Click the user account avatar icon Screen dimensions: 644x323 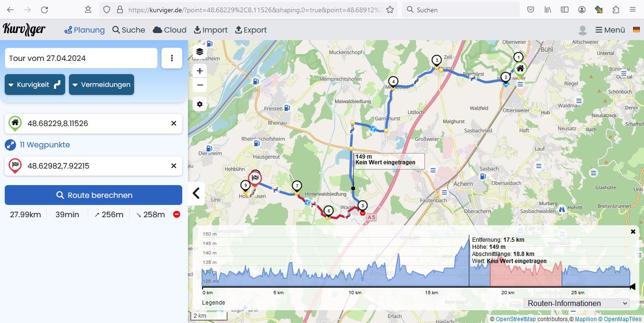point(583,30)
